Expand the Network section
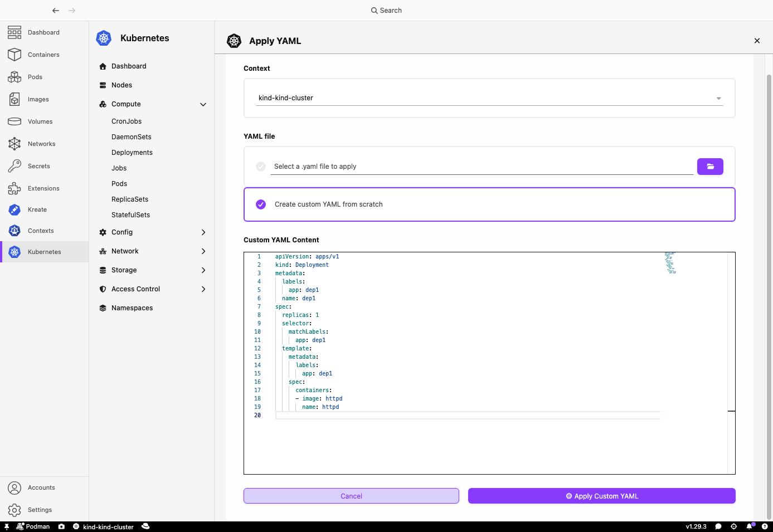The height and width of the screenshot is (532, 773). (x=152, y=251)
